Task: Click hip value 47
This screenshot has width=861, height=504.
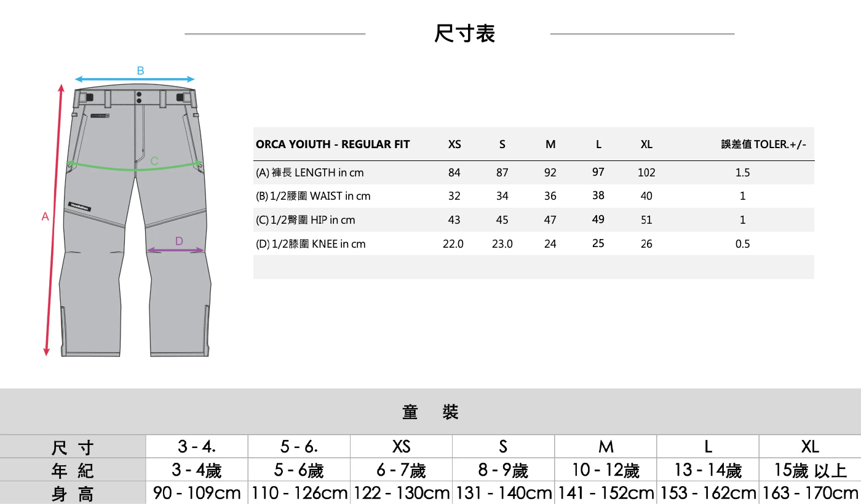Action: [550, 220]
